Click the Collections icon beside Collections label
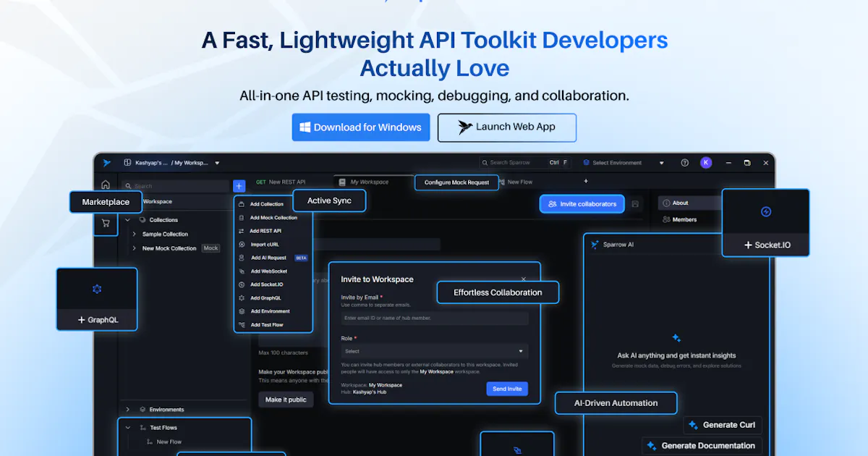The height and width of the screenshot is (456, 868). click(142, 220)
